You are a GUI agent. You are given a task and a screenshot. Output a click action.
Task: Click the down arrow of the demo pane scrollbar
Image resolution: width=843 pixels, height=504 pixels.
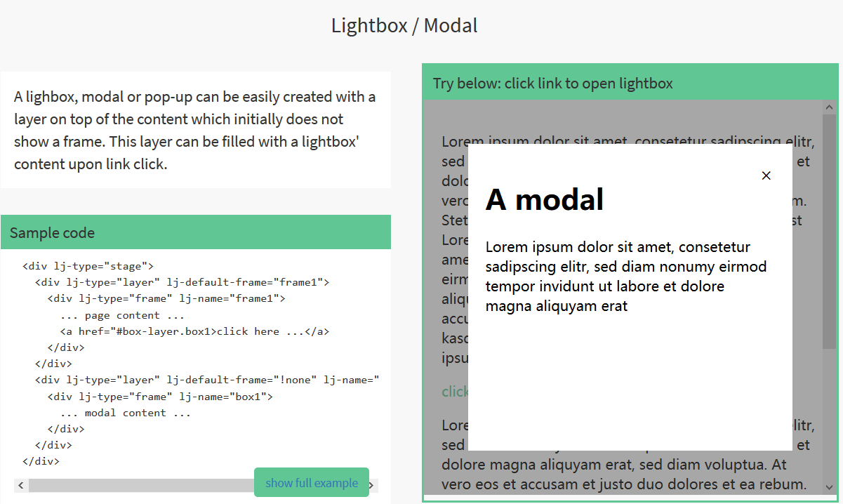[x=829, y=487]
